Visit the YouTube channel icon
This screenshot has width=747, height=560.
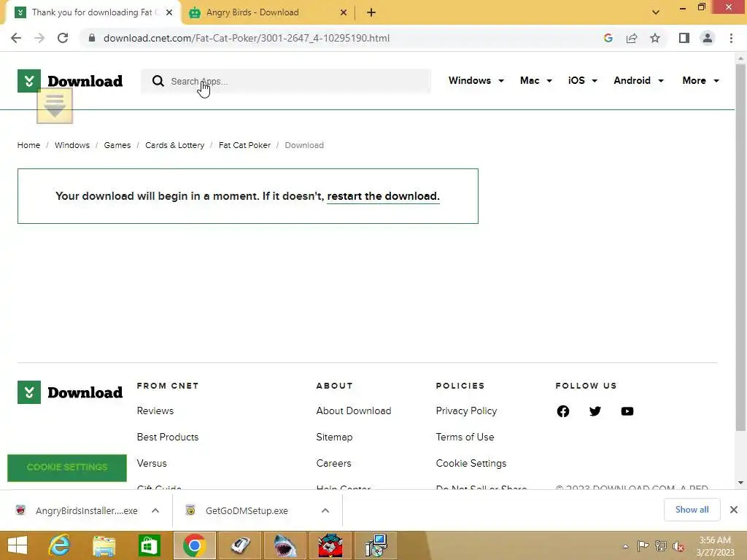[x=627, y=411]
